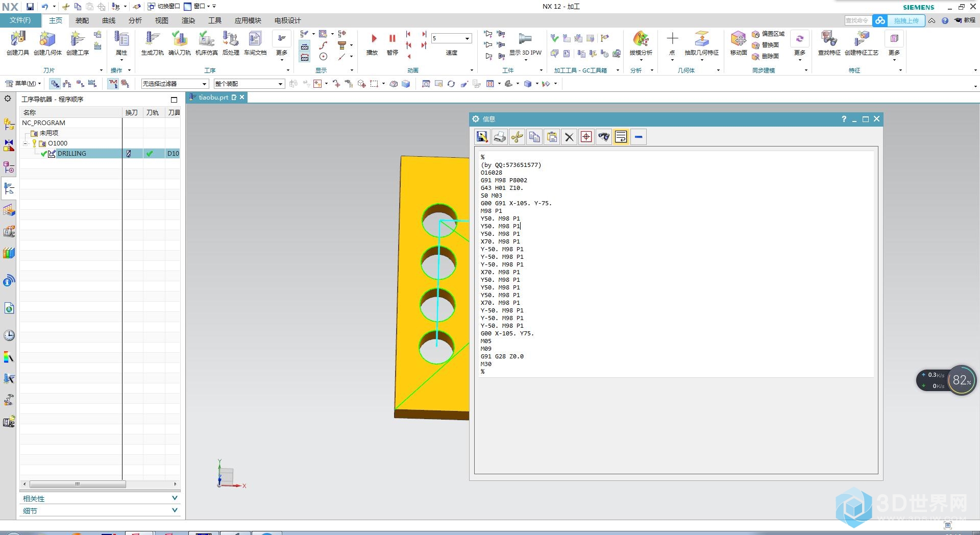Viewport: 980px width, 535px height.
Task: Click the paste icon in 信息 window
Action: 552,137
